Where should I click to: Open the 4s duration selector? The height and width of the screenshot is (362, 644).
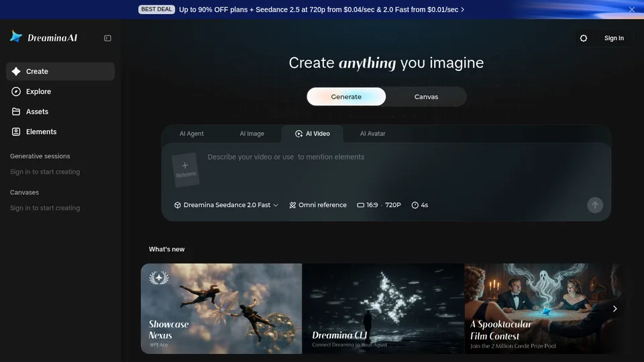coord(420,205)
